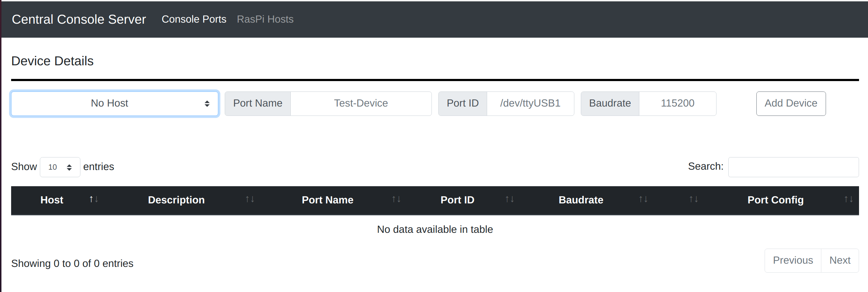Image resolution: width=868 pixels, height=292 pixels.
Task: Focus the Port Name input field
Action: pos(361,103)
